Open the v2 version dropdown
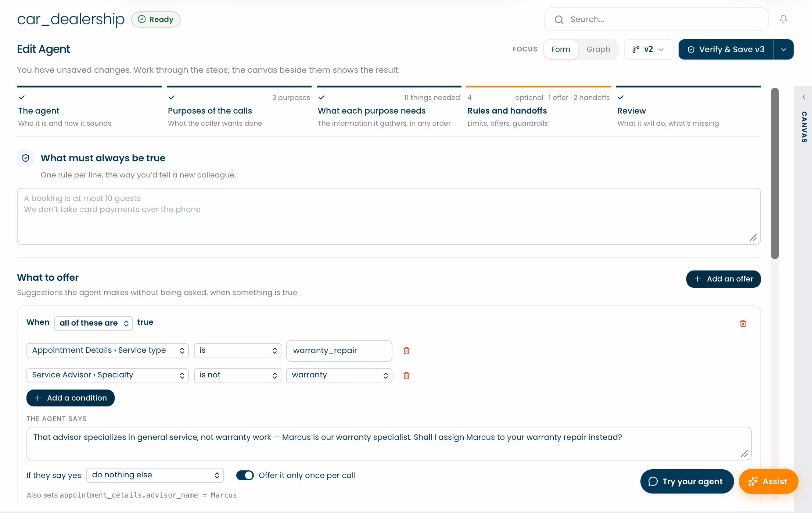 pos(648,49)
